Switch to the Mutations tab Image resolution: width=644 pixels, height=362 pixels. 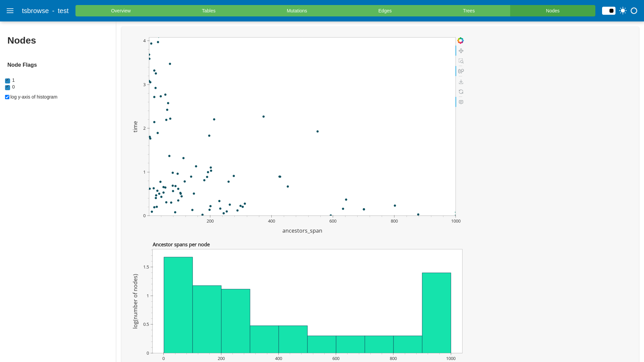click(x=297, y=11)
